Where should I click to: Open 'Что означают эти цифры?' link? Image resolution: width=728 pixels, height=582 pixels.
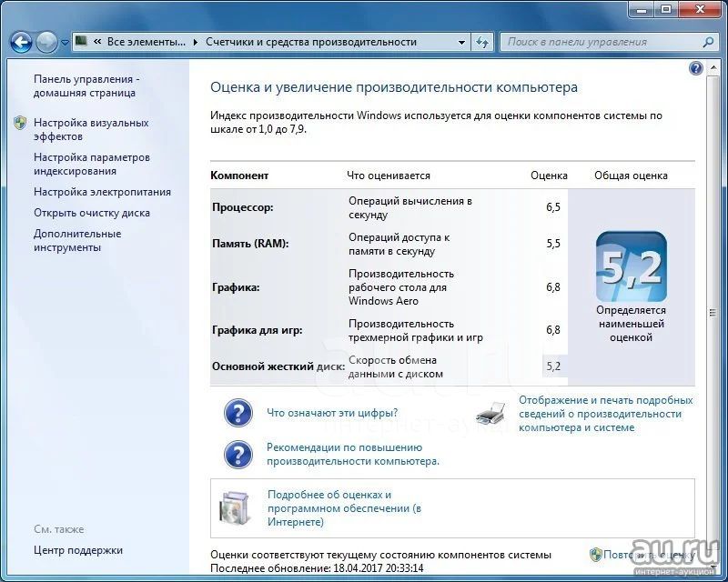pyautogui.click(x=332, y=413)
